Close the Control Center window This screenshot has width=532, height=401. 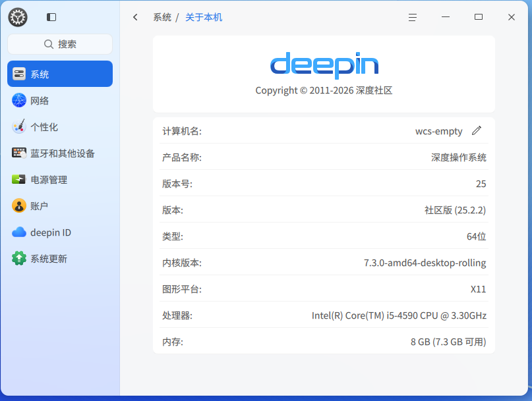coord(512,17)
